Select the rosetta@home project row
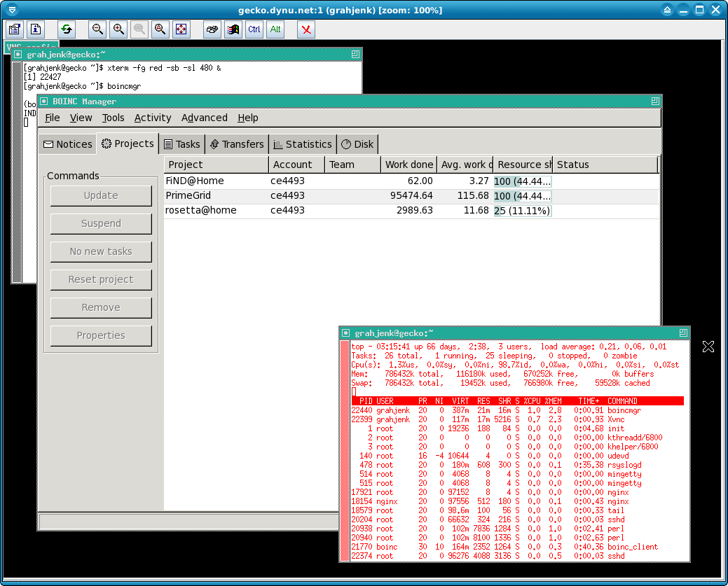The image size is (728, 586). (411, 211)
